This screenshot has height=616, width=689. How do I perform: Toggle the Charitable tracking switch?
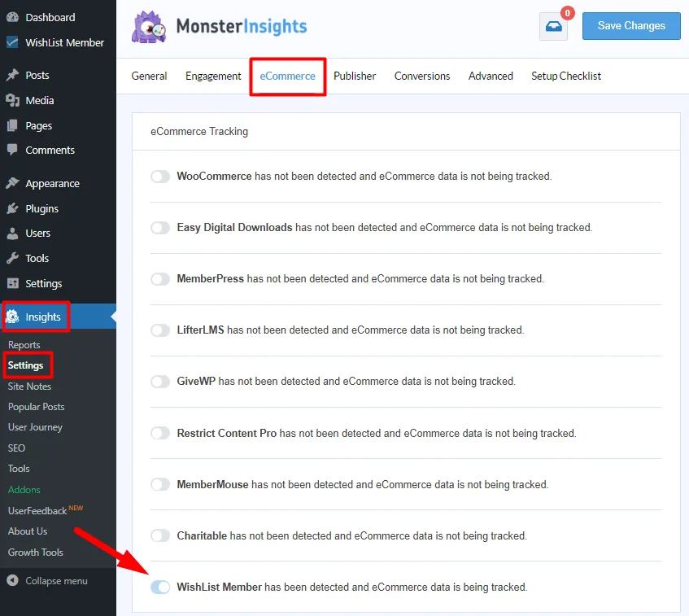click(160, 535)
